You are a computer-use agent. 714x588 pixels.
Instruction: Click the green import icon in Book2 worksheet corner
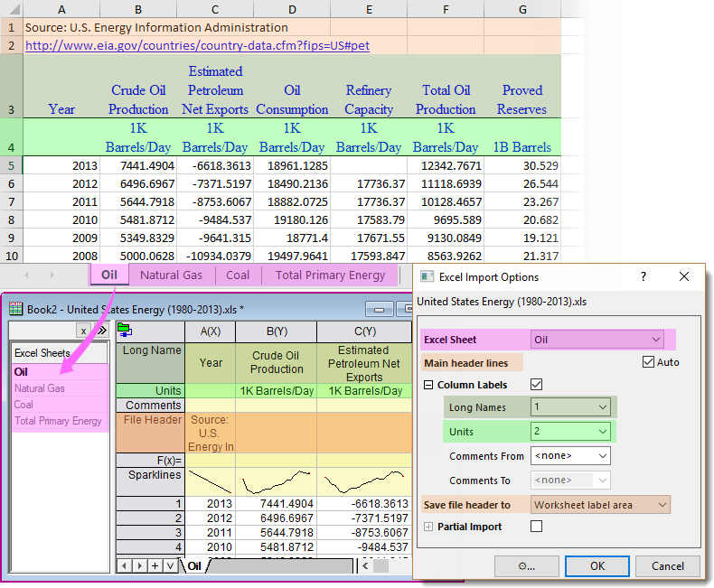125,330
